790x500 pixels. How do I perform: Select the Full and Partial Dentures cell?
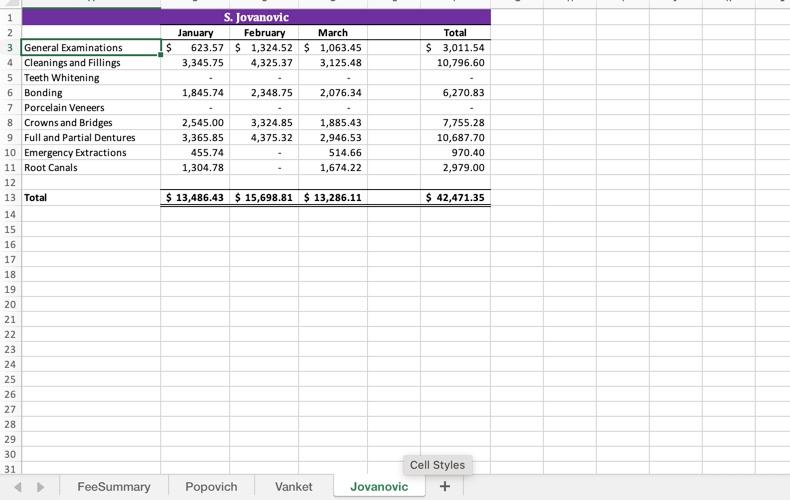click(91, 138)
